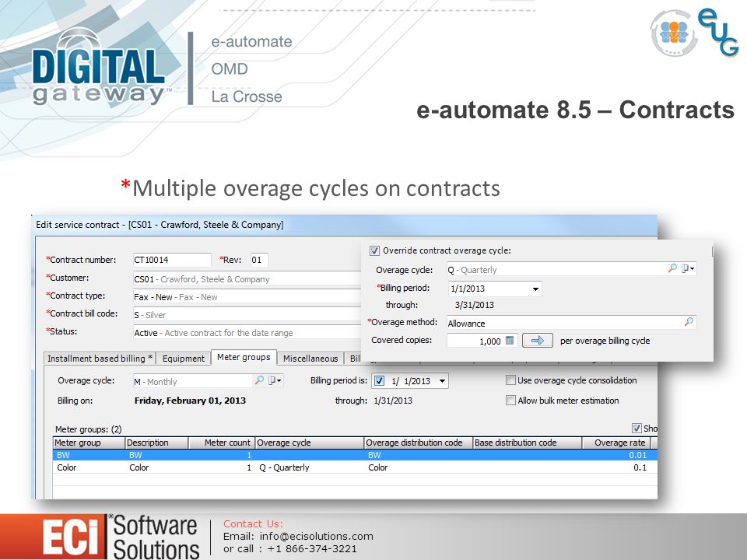The width and height of the screenshot is (747, 560).
Task: Expand the Billing period 1/1/2013 dropdown
Action: click(535, 289)
